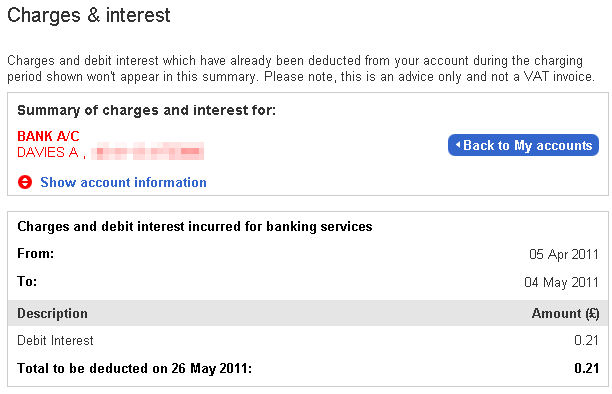Select the Charges & interest page heading
612x394 pixels.
[x=89, y=15]
